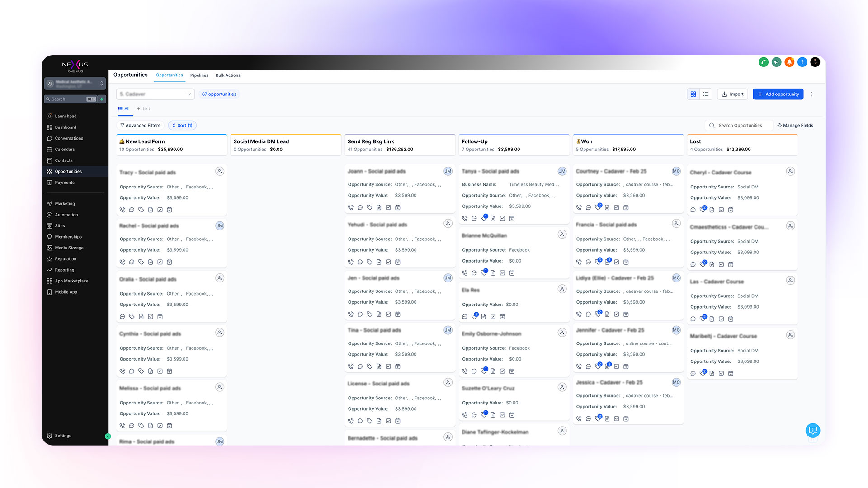The height and width of the screenshot is (488, 868).
Task: Open the three-dot more options menu
Action: (x=811, y=94)
